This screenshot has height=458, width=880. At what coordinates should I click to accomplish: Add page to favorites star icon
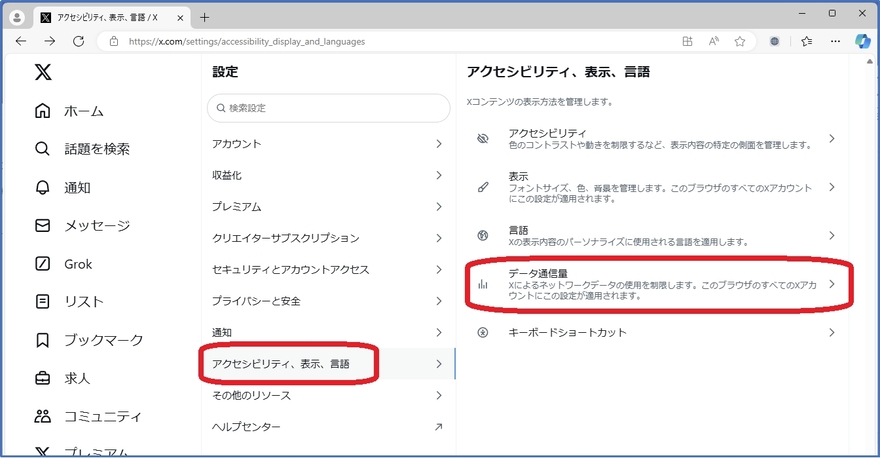(740, 41)
